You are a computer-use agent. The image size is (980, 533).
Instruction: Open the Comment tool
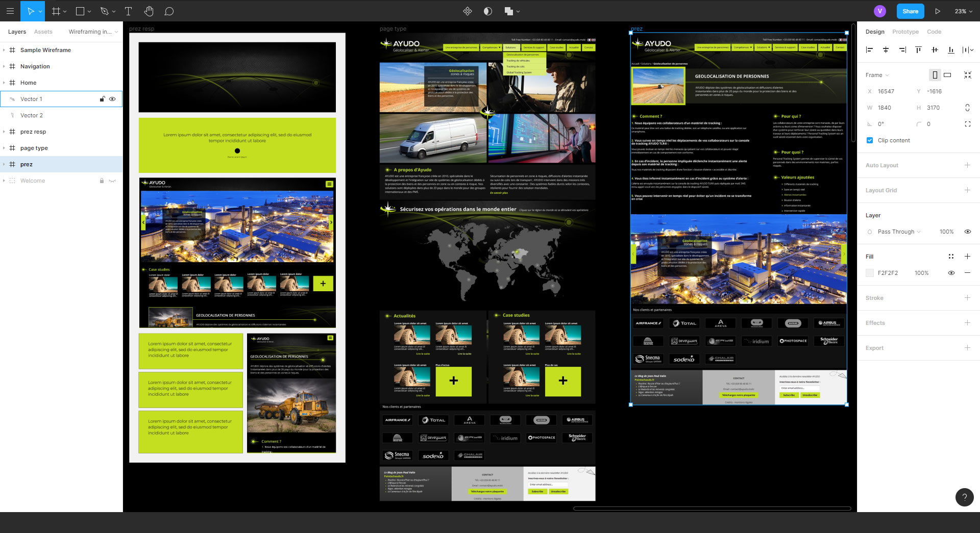pos(169,11)
